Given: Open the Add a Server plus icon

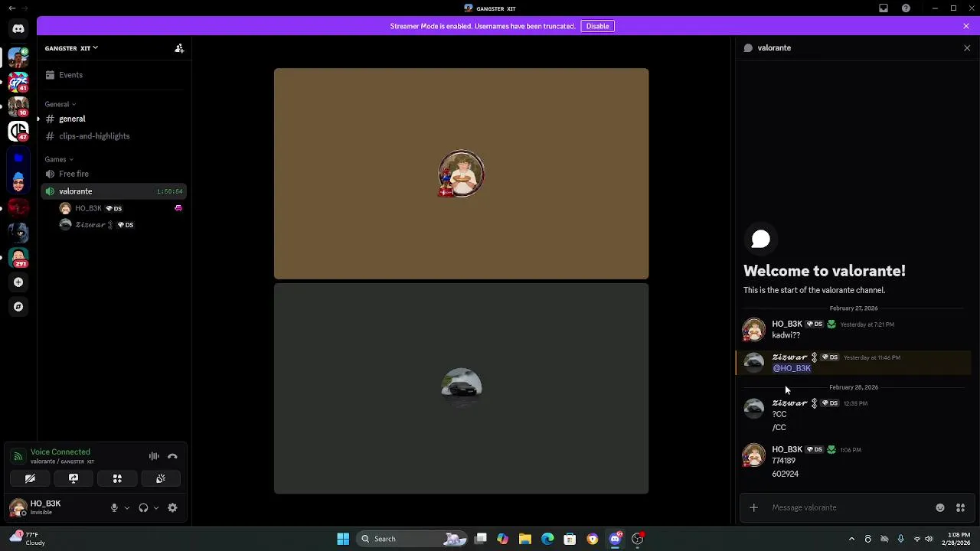Looking at the screenshot, I should tap(18, 282).
